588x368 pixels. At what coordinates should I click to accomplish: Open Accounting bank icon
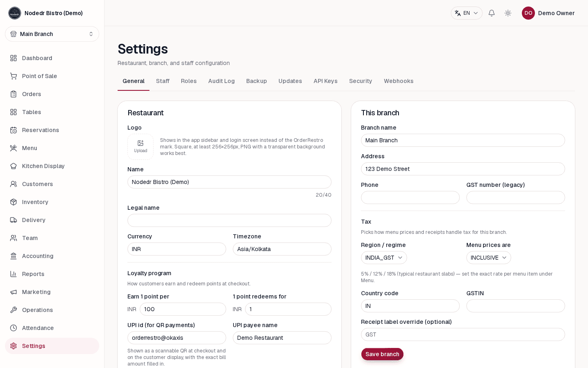pyautogui.click(x=13, y=256)
